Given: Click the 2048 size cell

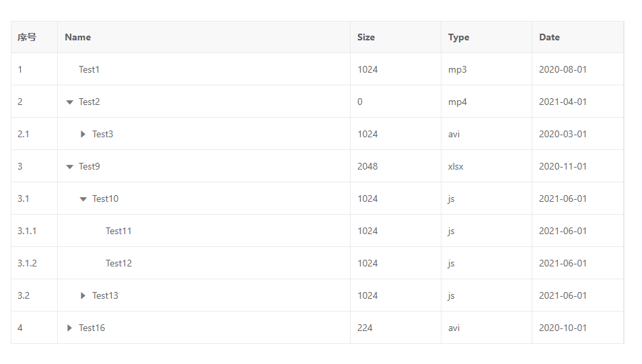Looking at the screenshot, I should pyautogui.click(x=367, y=167).
